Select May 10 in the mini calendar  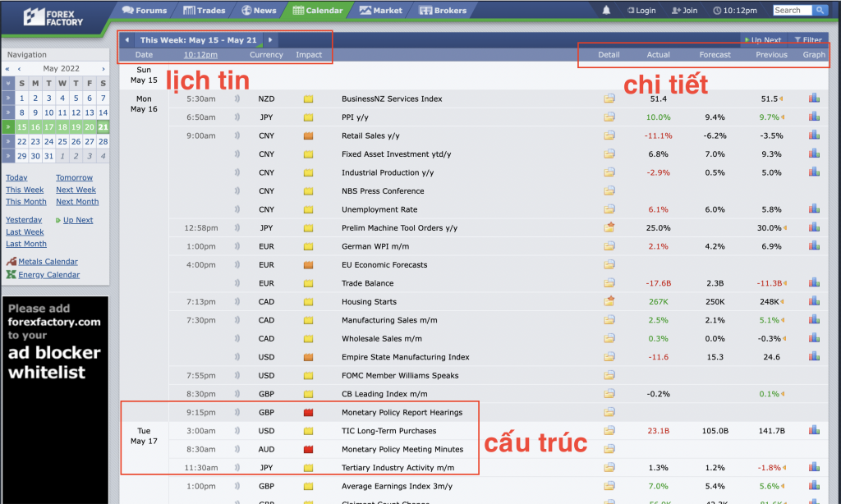[x=48, y=112]
